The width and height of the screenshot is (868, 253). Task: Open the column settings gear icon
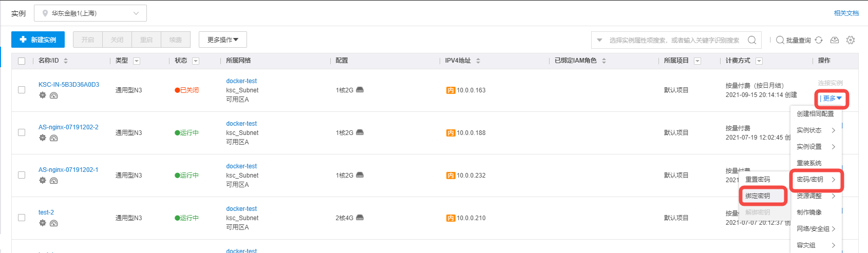(851, 40)
